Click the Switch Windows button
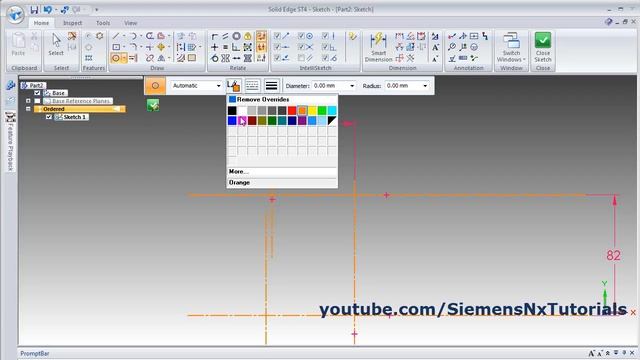640x360 pixels. pos(511,47)
